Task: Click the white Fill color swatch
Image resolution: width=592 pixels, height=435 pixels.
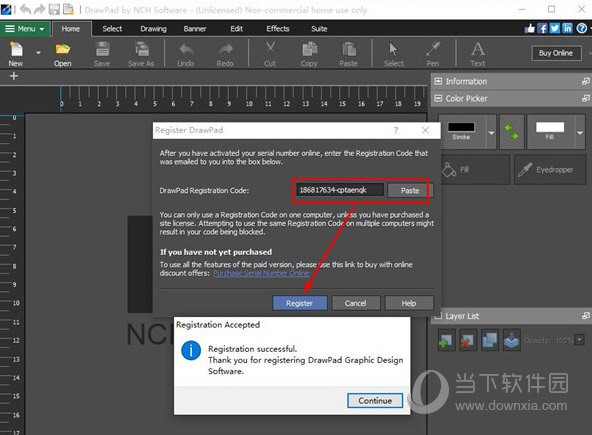Action: coord(550,127)
